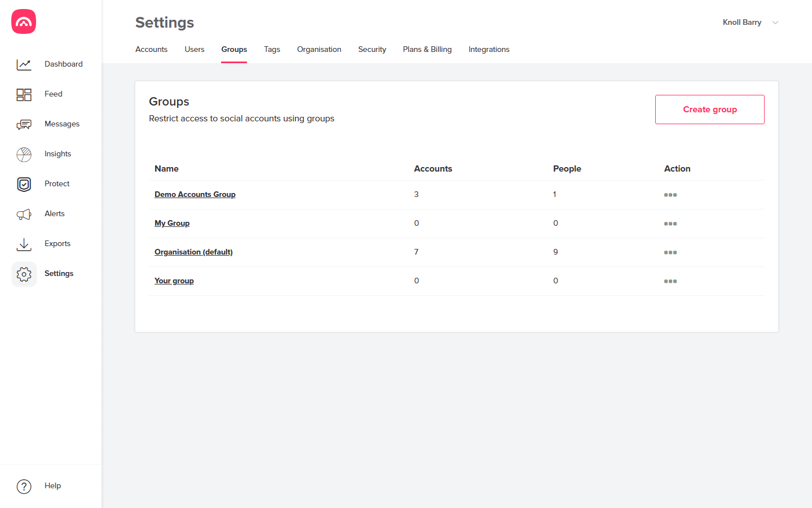Open the Messages speech bubbles icon

click(x=24, y=124)
